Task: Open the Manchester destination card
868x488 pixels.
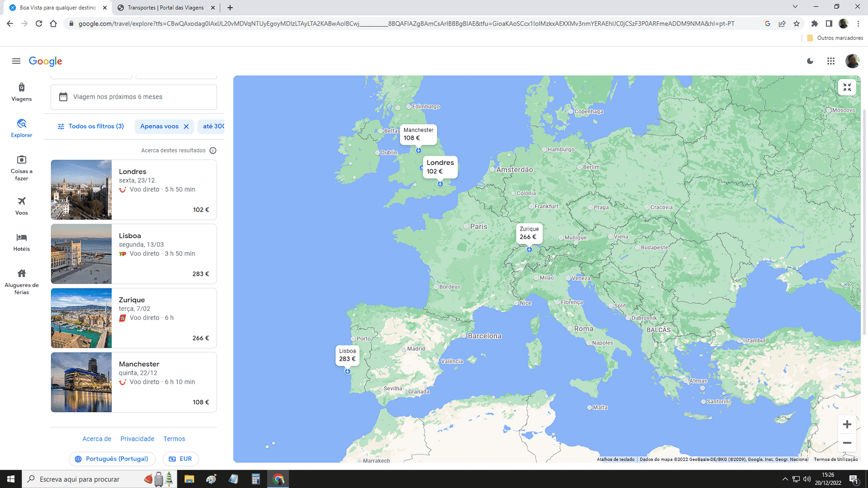Action: point(134,382)
